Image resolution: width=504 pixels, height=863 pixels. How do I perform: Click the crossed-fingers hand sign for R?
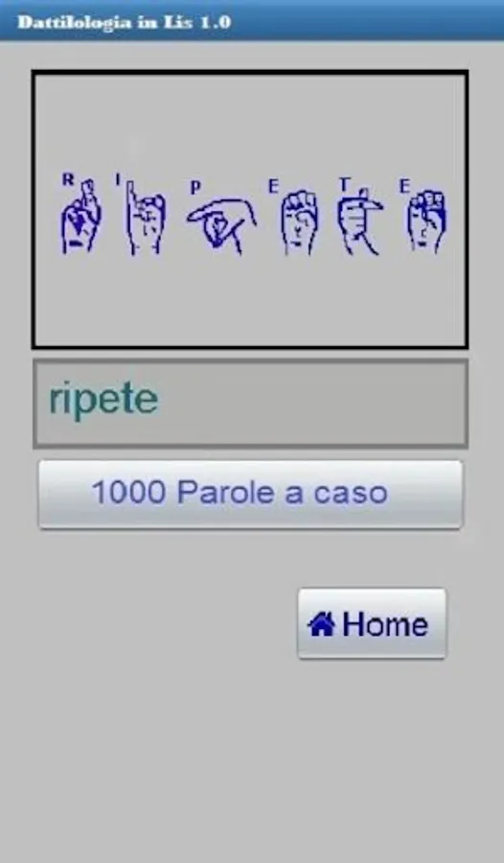pyautogui.click(x=80, y=219)
